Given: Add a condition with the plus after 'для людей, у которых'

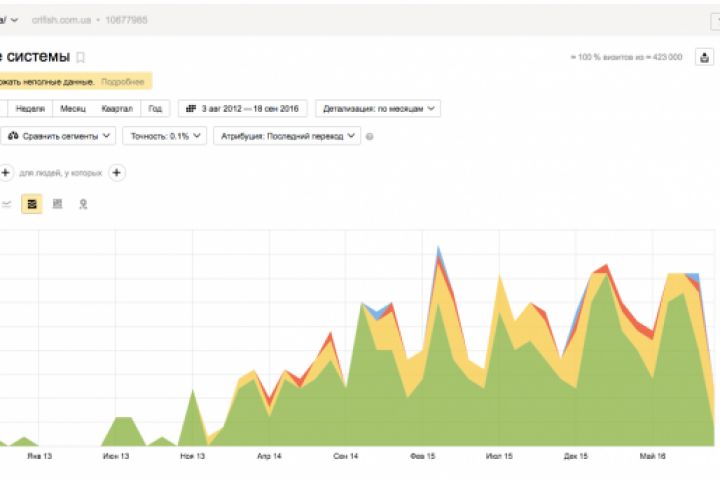Looking at the screenshot, I should point(117,173).
